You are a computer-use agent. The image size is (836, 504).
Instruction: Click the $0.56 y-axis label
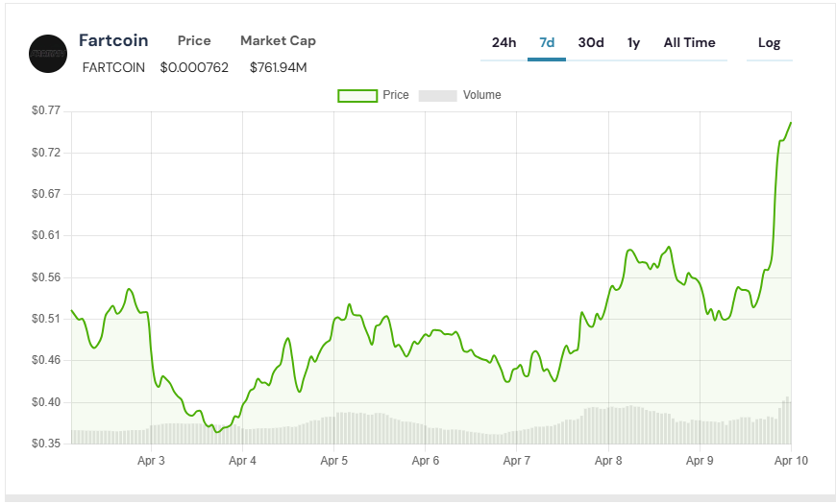[46, 277]
